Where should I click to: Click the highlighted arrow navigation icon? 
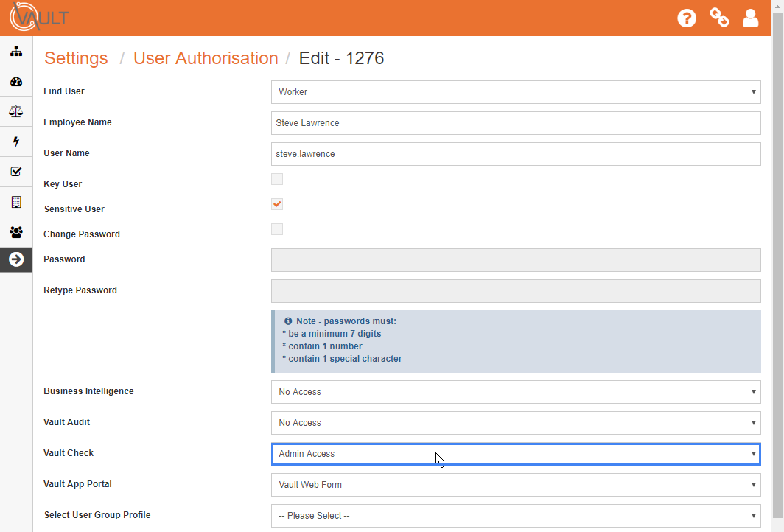tap(15, 259)
